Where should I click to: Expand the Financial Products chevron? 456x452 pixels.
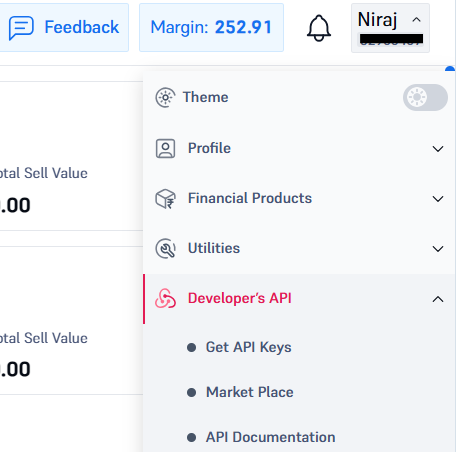(x=438, y=199)
